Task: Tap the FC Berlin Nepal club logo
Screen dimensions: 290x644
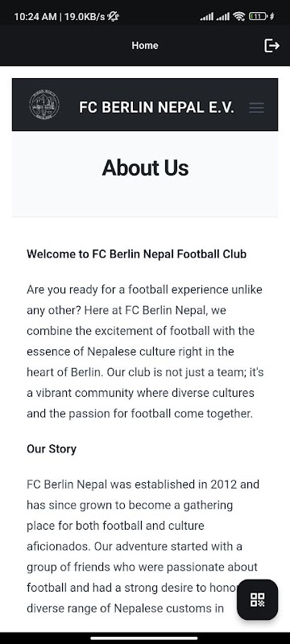Action: 44,105
